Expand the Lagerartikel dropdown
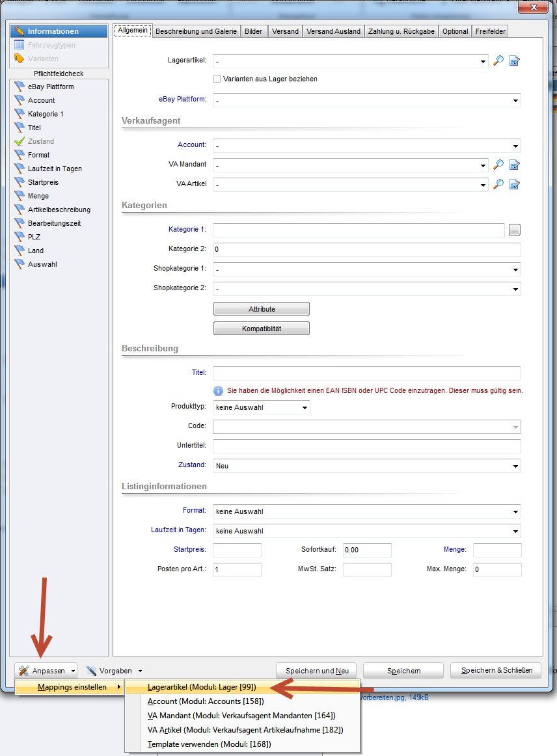The width and height of the screenshot is (557, 756). pos(483,61)
